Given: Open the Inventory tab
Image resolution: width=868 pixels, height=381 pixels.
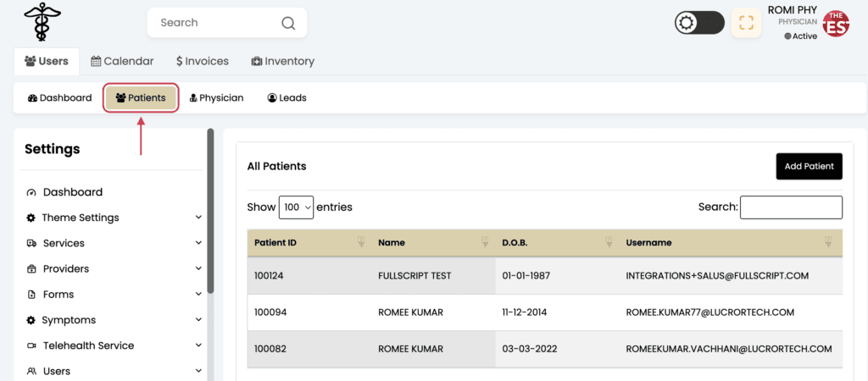Looking at the screenshot, I should [x=283, y=61].
